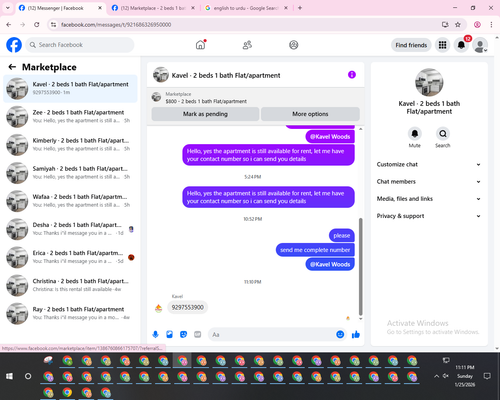Open the listing thumbnail in right panel

(429, 82)
